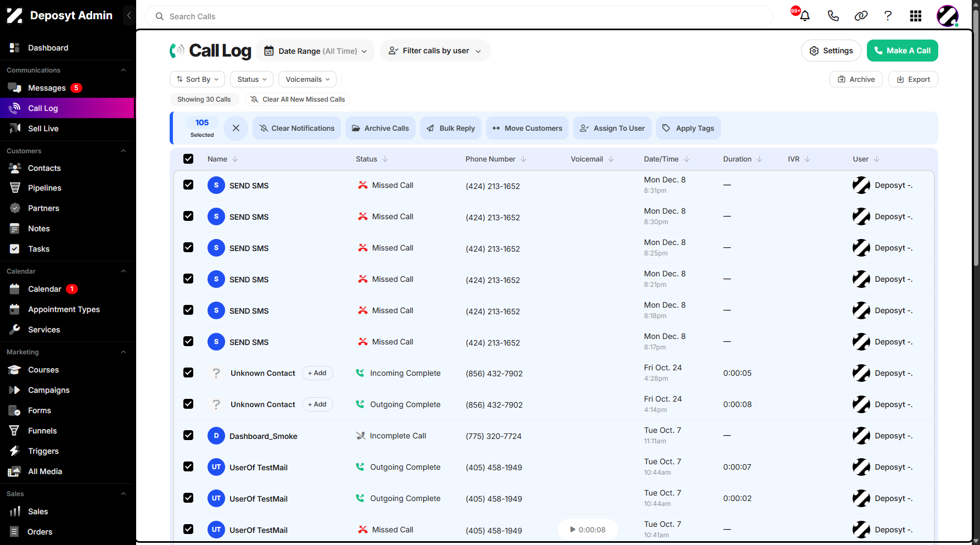Deselect all with the X icon

[236, 128]
